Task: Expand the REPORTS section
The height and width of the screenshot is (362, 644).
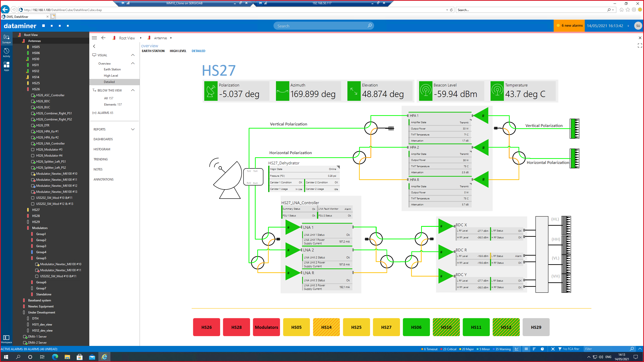Action: [x=133, y=129]
